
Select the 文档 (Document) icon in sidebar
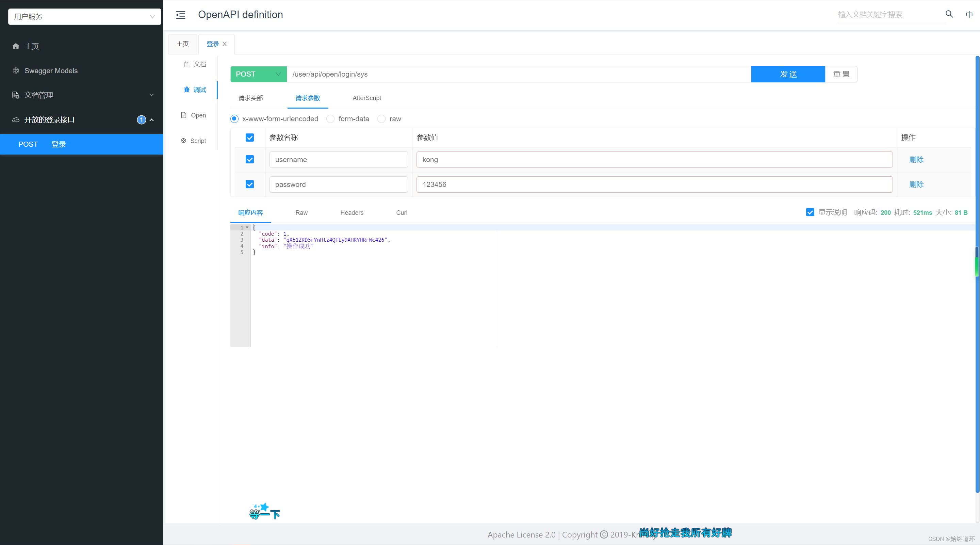click(x=186, y=64)
